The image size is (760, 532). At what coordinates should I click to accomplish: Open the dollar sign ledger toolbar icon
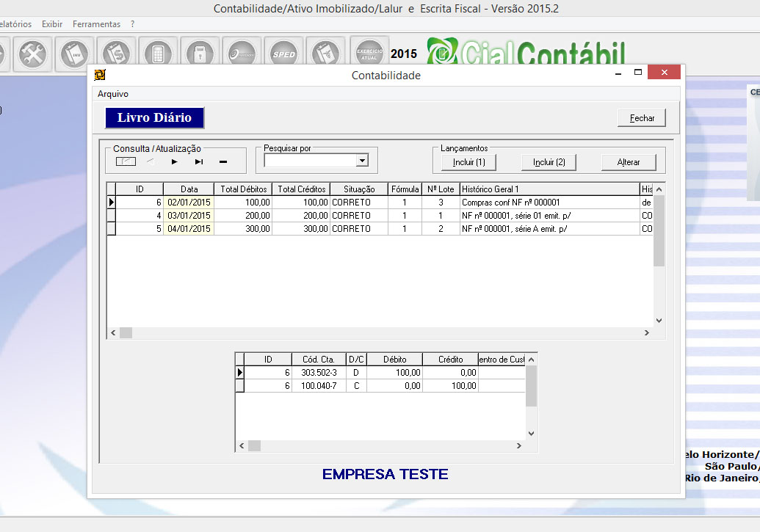pyautogui.click(x=116, y=54)
